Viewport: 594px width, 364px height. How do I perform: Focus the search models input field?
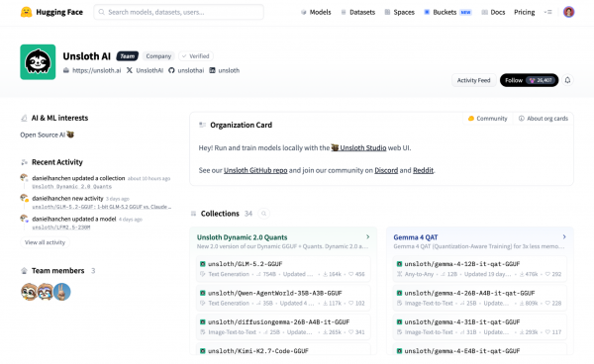(179, 12)
